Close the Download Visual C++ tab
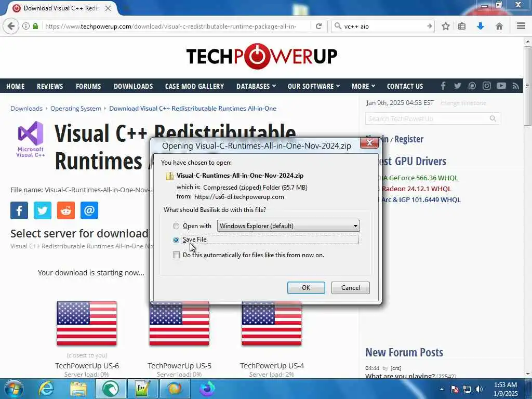The height and width of the screenshot is (399, 532). 108,8
